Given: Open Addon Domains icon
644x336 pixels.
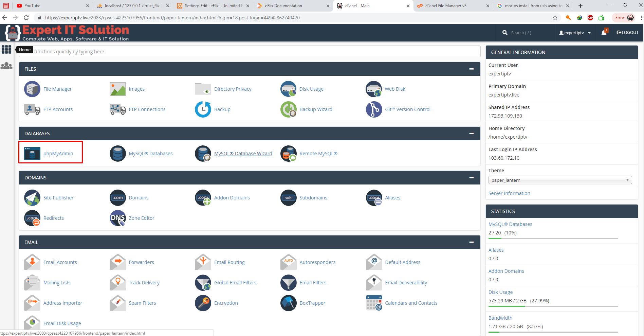Looking at the screenshot, I should coord(203,198).
